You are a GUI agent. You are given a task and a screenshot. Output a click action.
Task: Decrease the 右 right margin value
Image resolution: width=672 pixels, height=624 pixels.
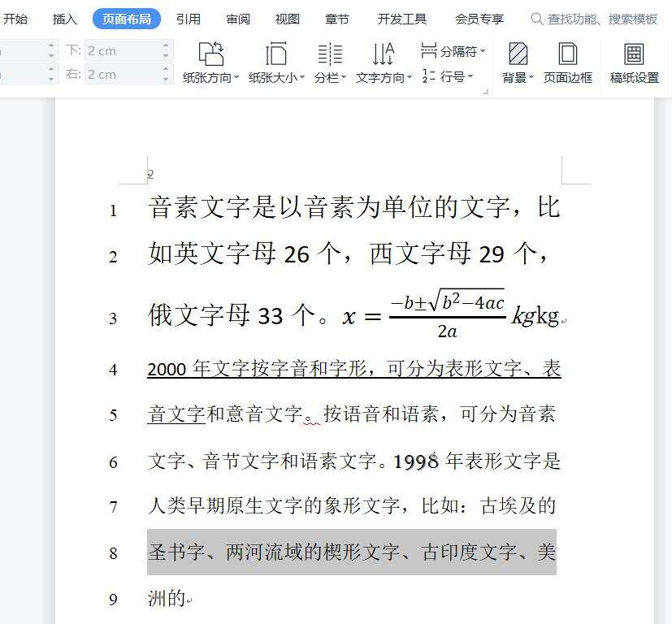click(166, 80)
